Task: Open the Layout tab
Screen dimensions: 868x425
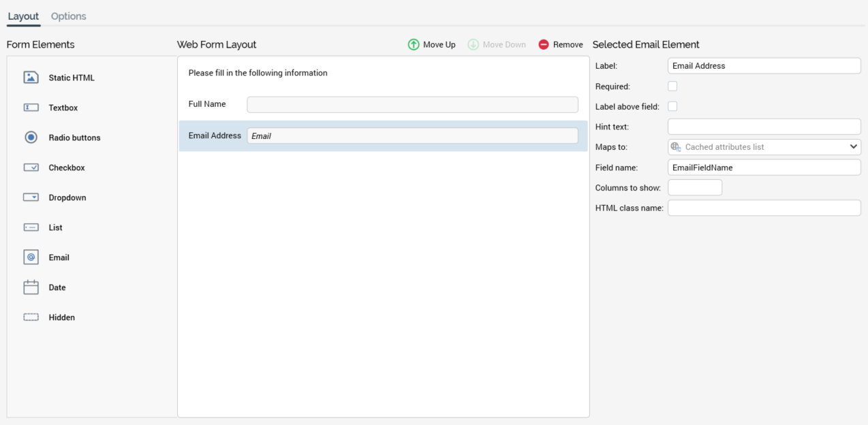Action: click(23, 16)
